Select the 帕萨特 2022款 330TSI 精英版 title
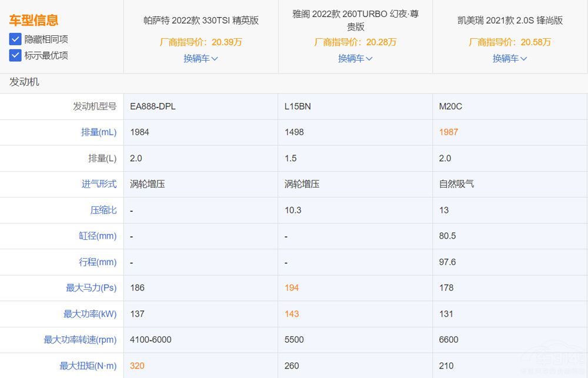588x378 pixels. pyautogui.click(x=201, y=19)
